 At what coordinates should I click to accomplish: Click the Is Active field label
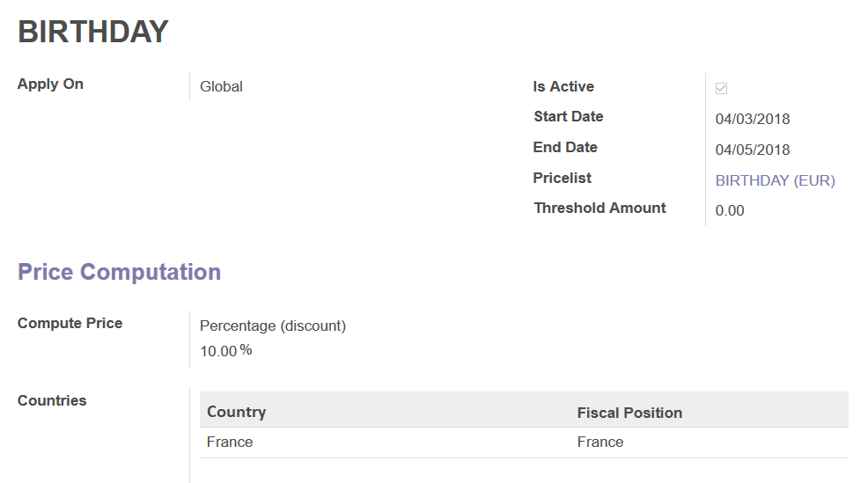(563, 86)
